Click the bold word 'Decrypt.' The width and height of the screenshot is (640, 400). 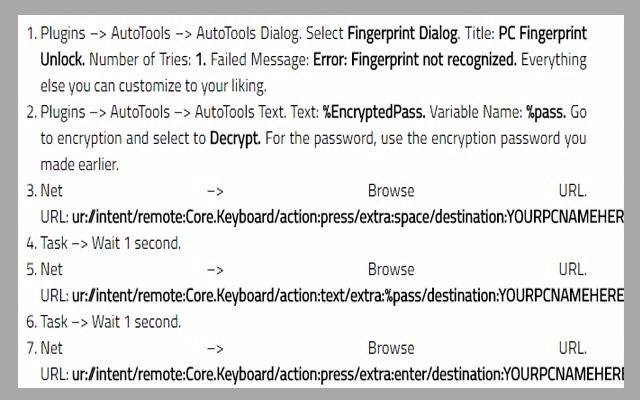click(x=235, y=139)
